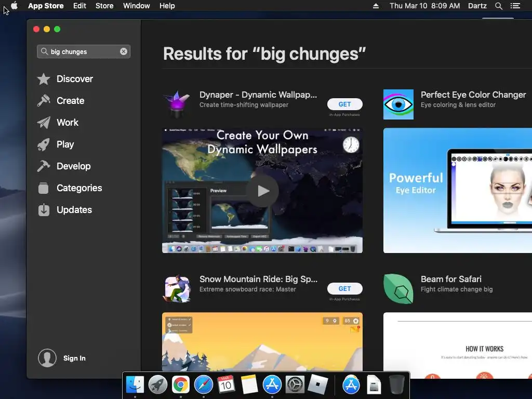Viewport: 532px width, 399px height.
Task: Open Notification Center list icon
Action: [x=515, y=6]
